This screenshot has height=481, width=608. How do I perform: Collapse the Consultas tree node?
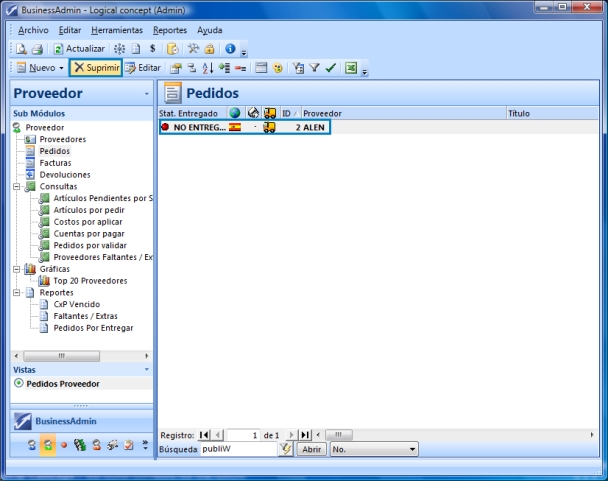[x=17, y=186]
